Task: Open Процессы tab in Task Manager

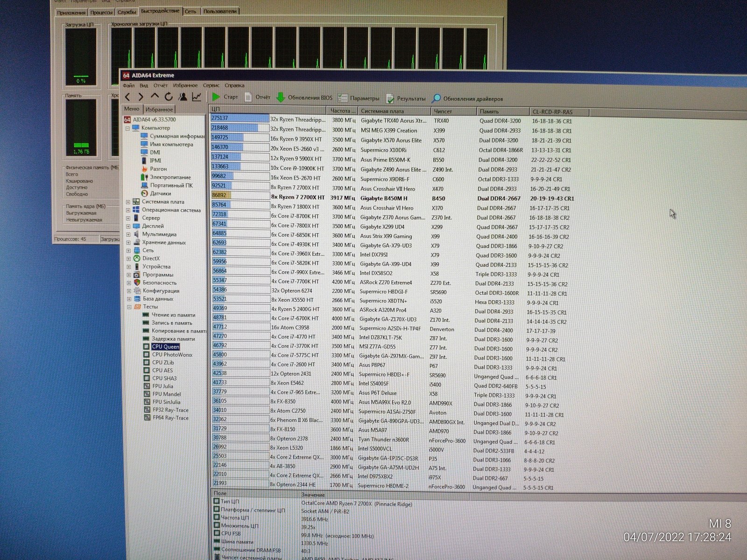Action: (101, 12)
